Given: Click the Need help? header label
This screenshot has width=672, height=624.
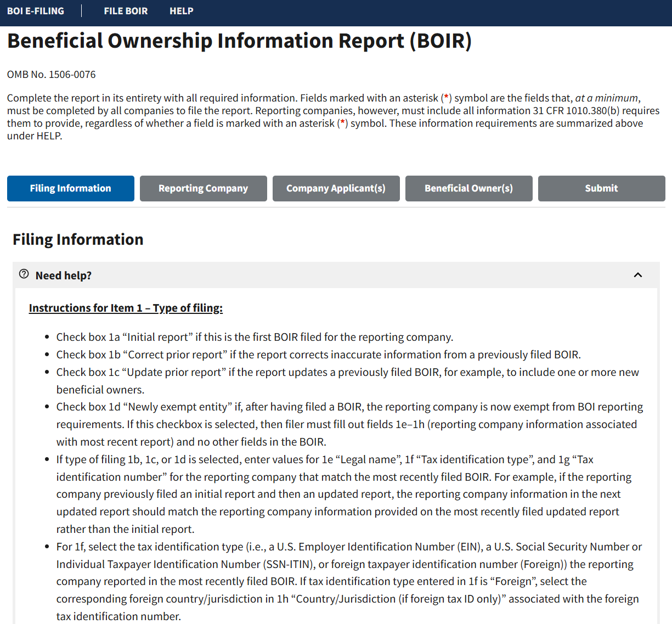Looking at the screenshot, I should tap(64, 276).
